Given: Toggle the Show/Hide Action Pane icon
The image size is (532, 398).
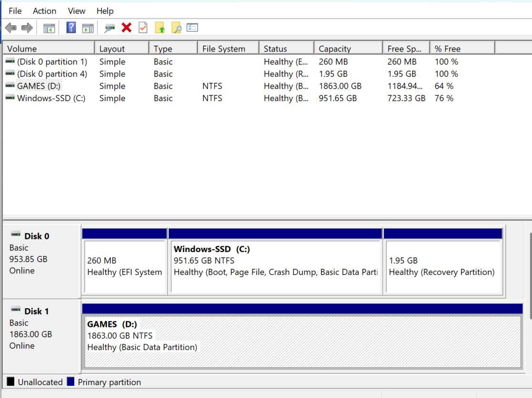Looking at the screenshot, I should (x=88, y=28).
